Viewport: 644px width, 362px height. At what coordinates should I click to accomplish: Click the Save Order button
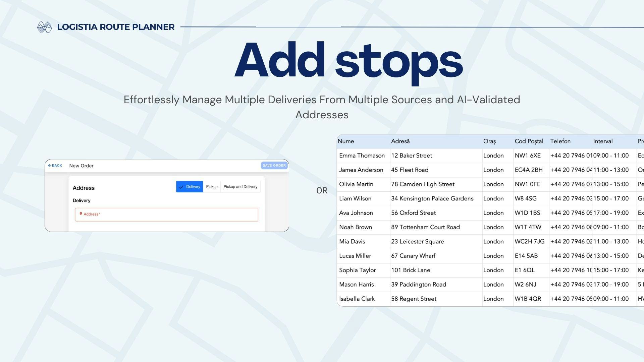(274, 166)
